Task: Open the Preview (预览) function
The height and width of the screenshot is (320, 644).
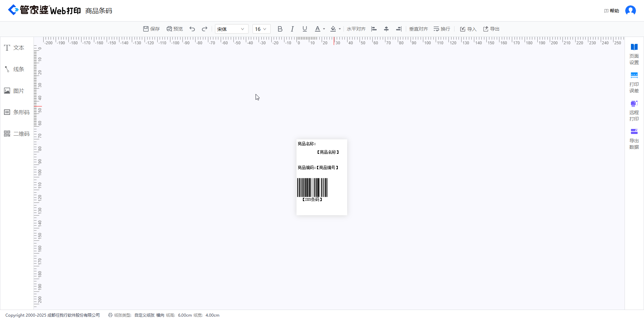Action: tap(175, 29)
